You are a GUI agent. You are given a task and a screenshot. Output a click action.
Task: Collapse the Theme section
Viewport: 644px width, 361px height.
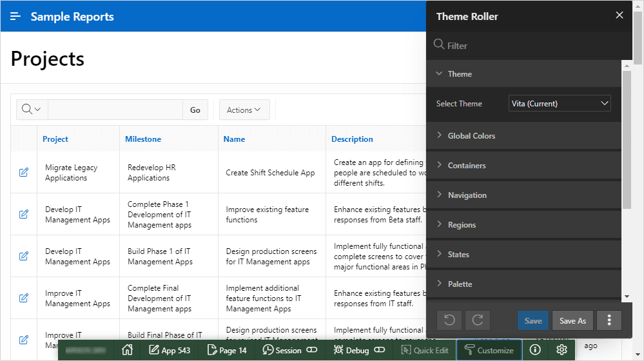click(460, 74)
